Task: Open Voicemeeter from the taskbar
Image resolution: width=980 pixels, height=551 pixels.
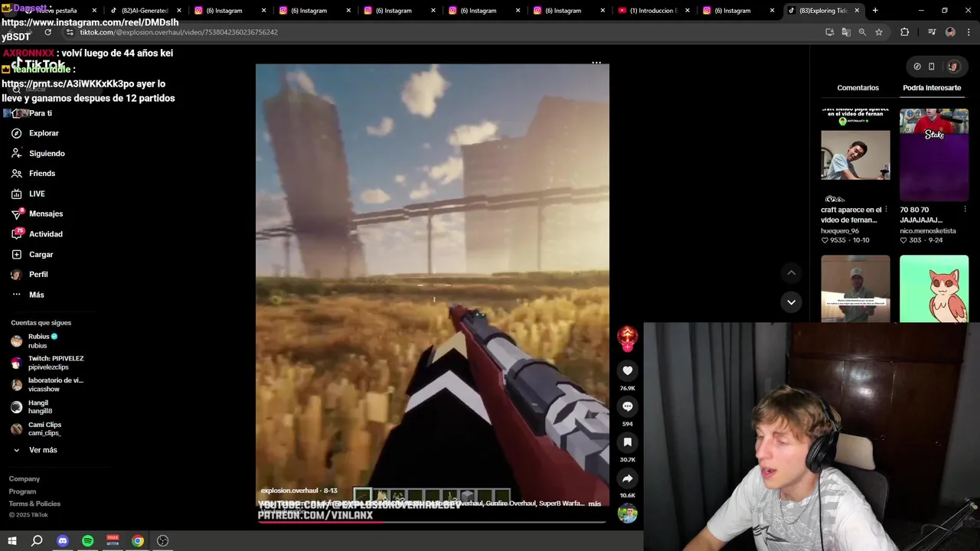Action: pos(113,541)
